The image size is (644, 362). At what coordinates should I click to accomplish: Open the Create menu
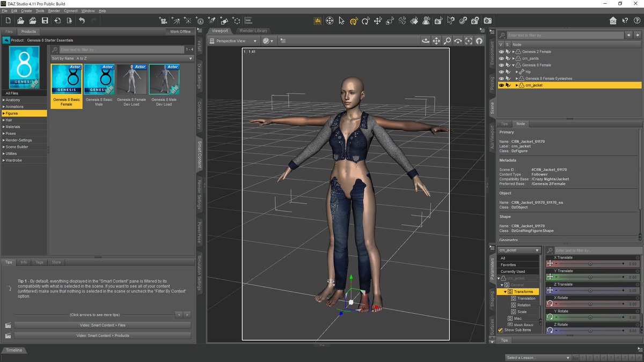(x=26, y=11)
